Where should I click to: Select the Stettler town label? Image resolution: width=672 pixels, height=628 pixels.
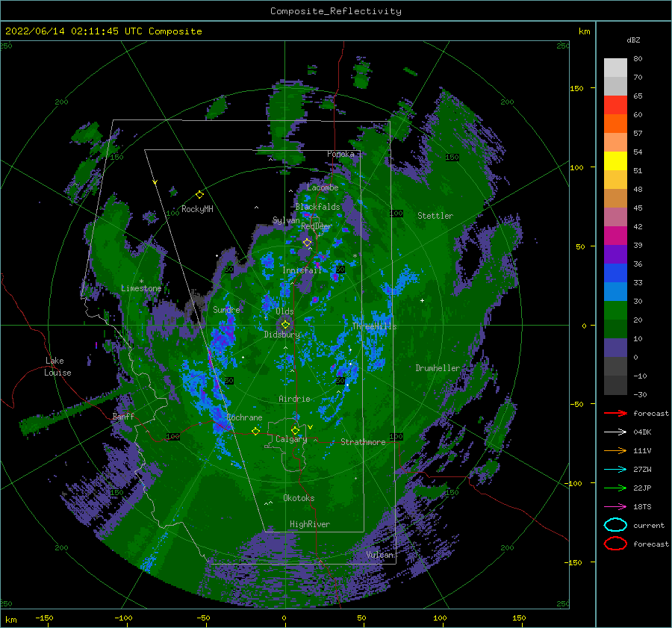(x=435, y=216)
